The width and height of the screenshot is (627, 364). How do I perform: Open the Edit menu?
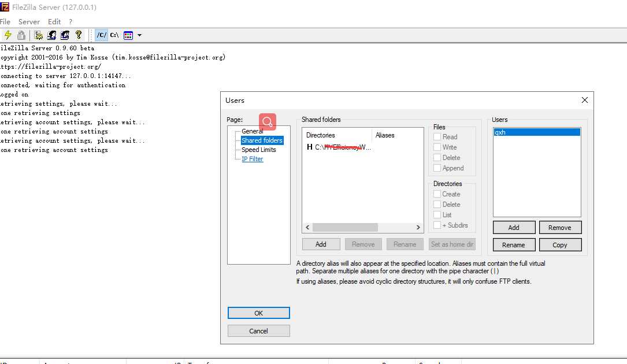[54, 21]
